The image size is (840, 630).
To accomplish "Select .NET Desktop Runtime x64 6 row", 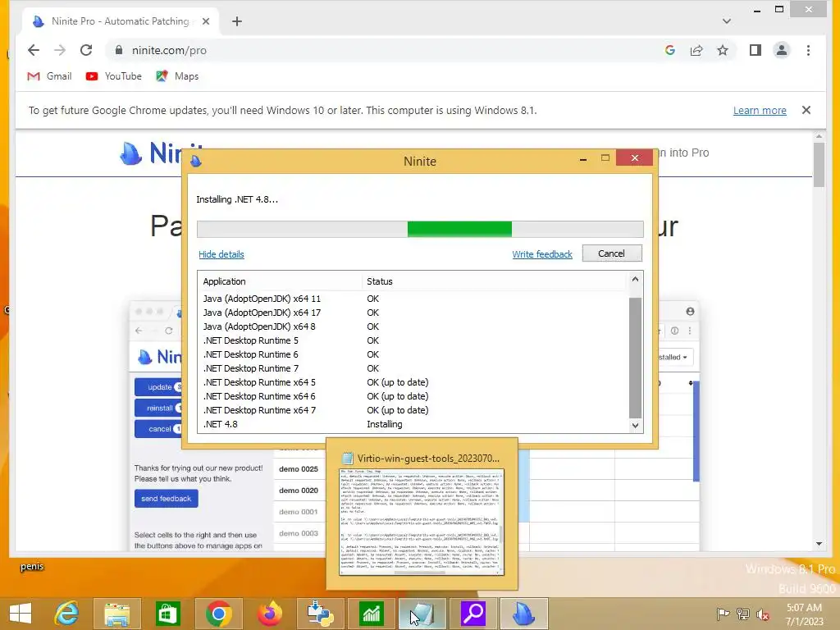I will pos(413,396).
